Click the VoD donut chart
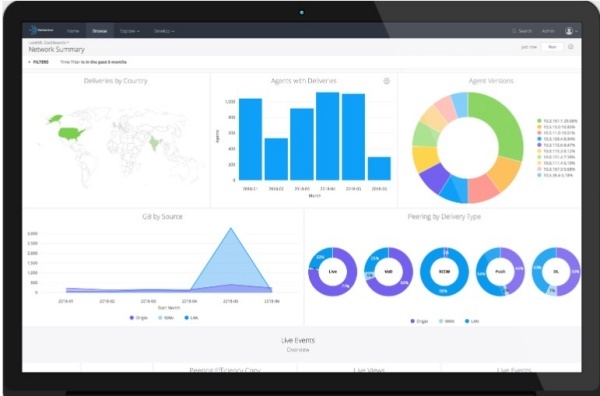The height and width of the screenshot is (396, 600). click(388, 272)
